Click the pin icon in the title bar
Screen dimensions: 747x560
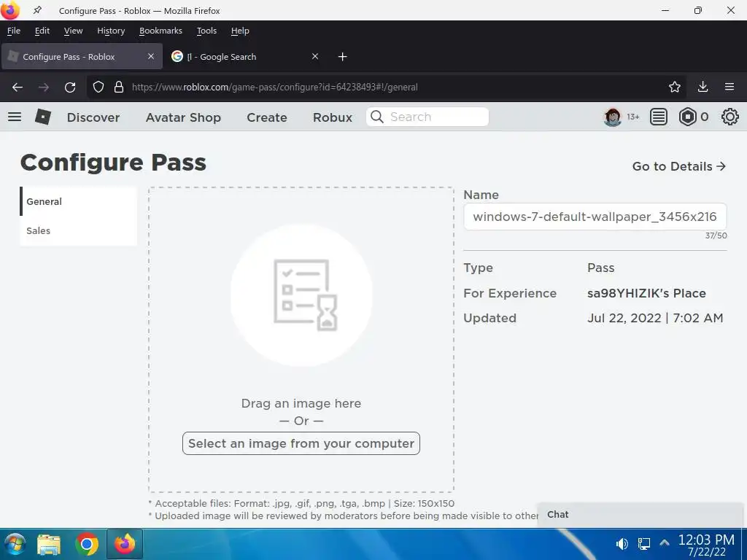[x=37, y=10]
